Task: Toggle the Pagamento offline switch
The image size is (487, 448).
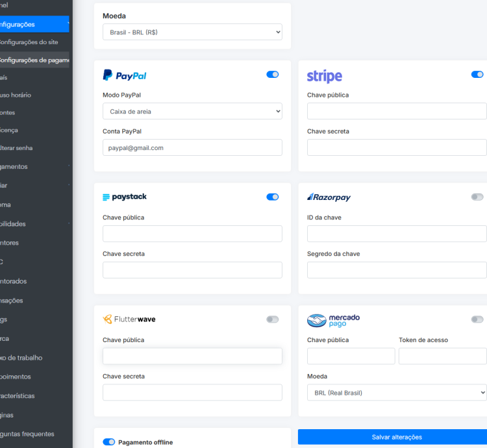Action: 108,442
